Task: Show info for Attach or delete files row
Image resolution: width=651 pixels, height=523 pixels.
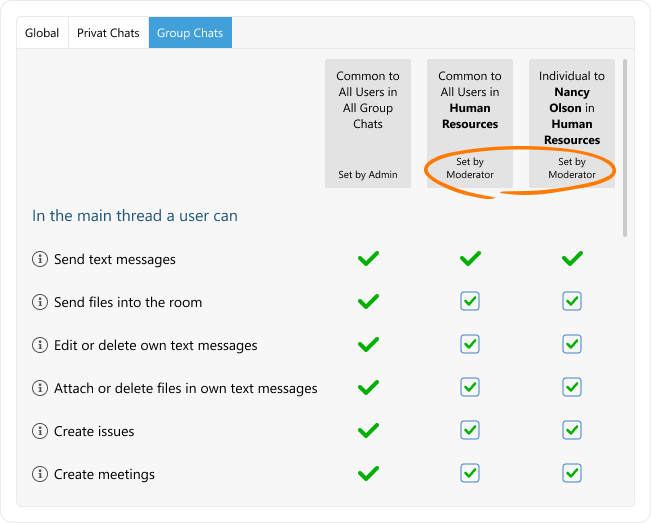Action: (40, 388)
